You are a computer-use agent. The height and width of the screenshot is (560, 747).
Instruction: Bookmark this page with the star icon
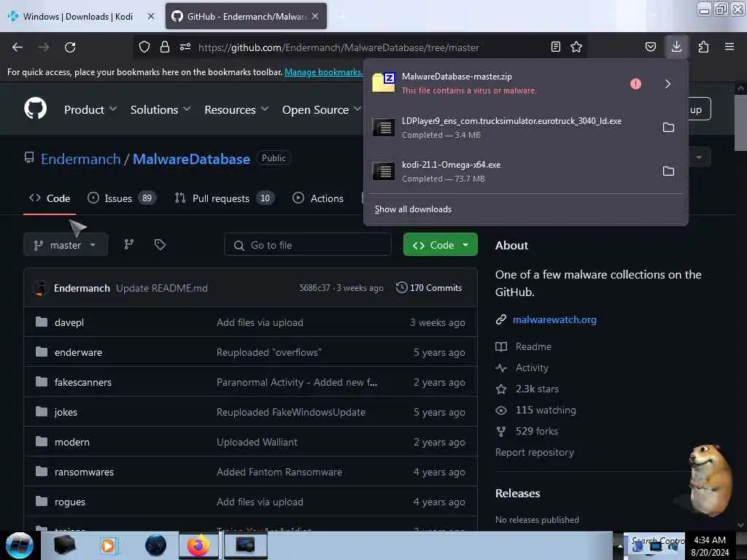(576, 47)
